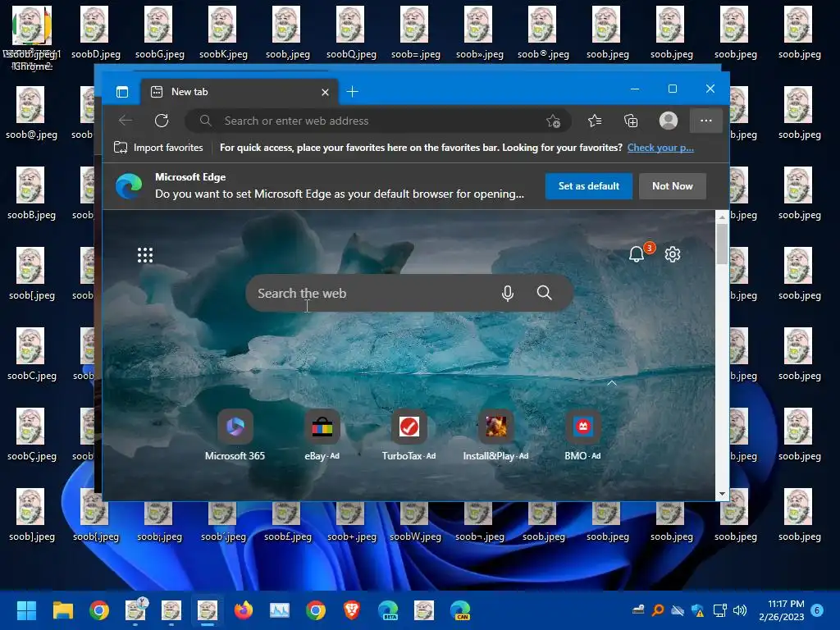The height and width of the screenshot is (630, 840).
Task: Open the Collections icon
Action: pos(631,121)
